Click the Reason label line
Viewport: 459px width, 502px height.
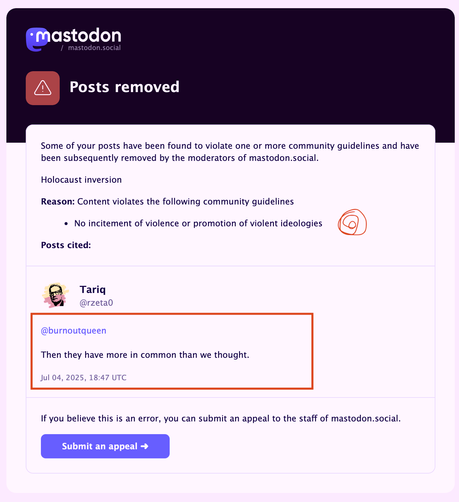167,202
